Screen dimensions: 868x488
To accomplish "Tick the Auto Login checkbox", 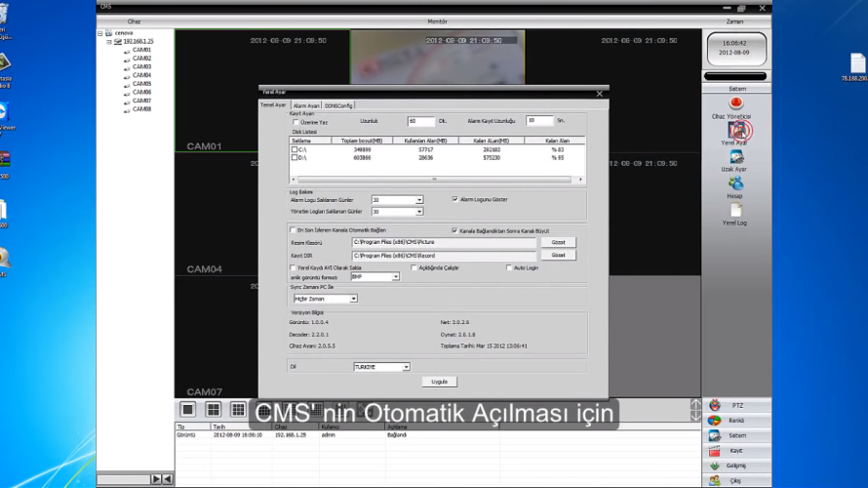I will coord(508,266).
